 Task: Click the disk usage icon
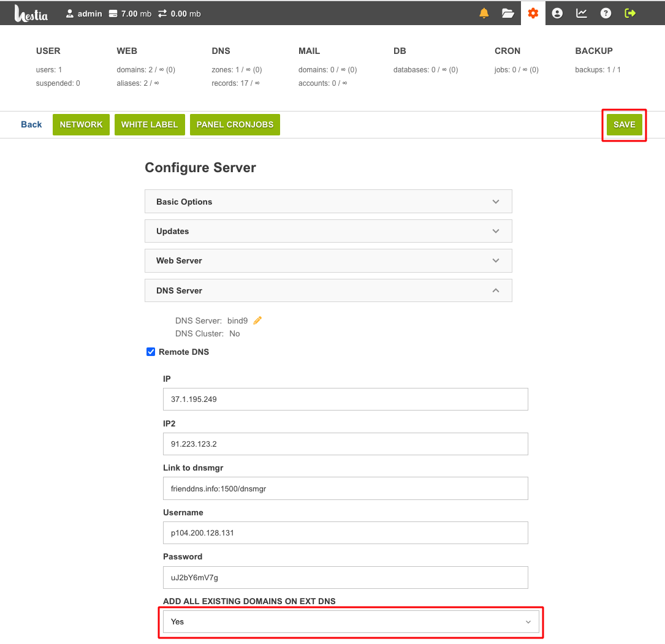113,13
